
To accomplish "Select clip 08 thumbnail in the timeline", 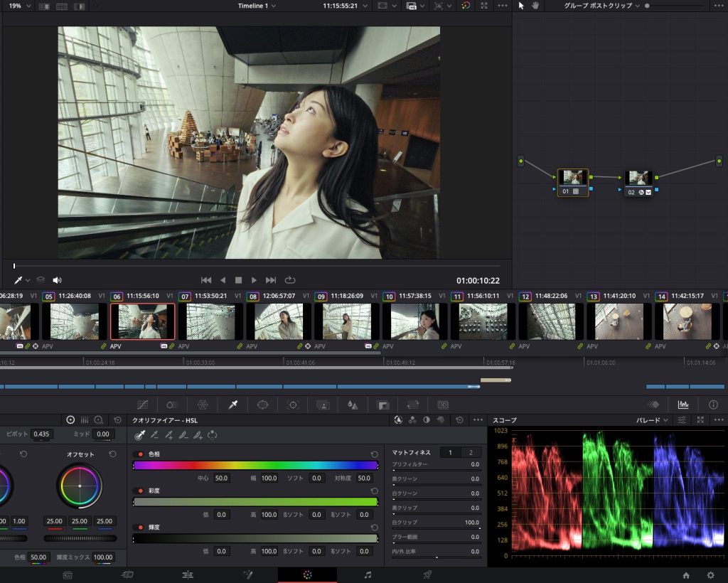I will point(278,321).
